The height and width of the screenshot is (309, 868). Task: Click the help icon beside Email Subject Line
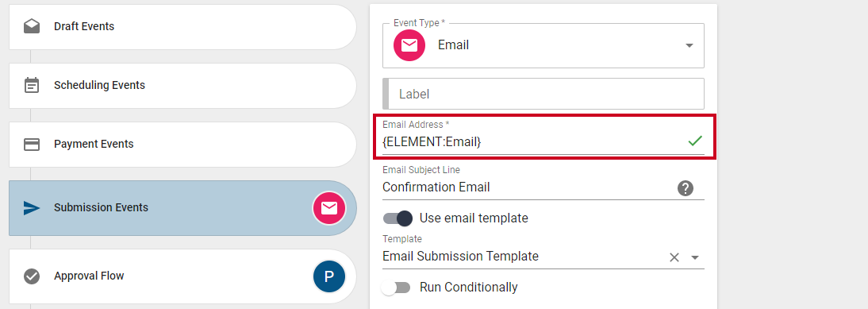[x=686, y=188]
